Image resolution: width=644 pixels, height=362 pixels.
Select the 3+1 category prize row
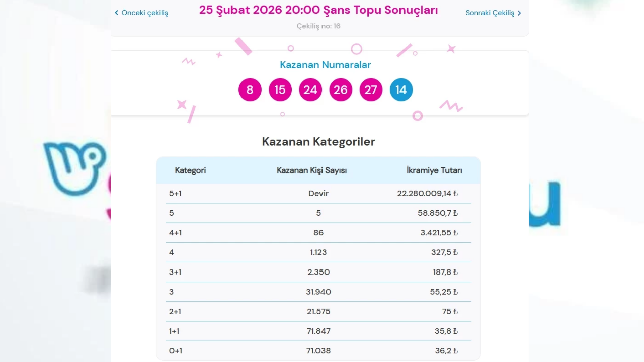(x=318, y=272)
